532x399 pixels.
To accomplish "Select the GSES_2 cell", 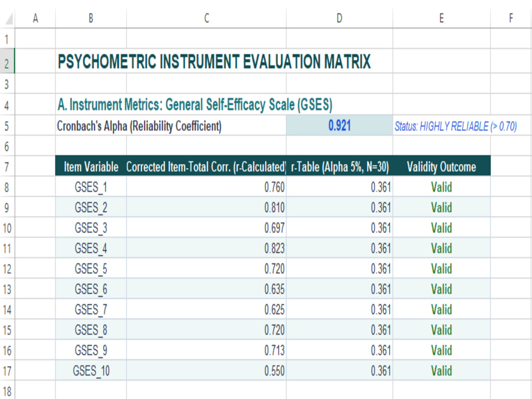I will coord(91,207).
